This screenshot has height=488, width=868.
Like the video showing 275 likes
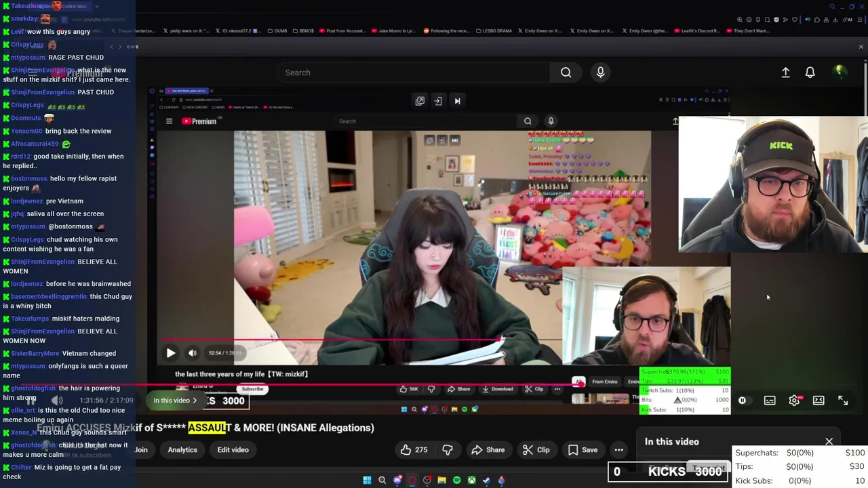click(414, 449)
